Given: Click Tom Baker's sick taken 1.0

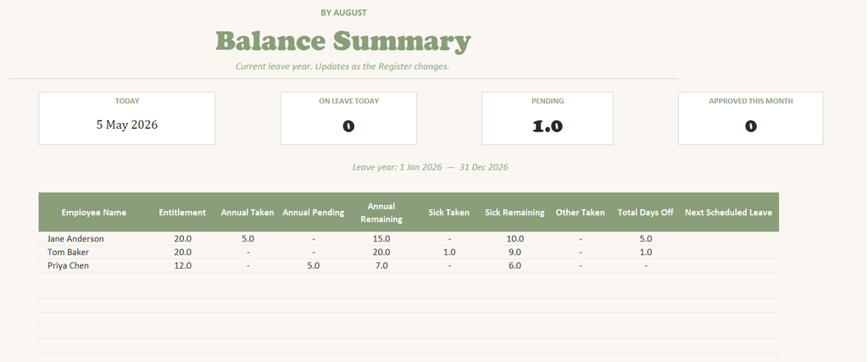Looking at the screenshot, I should coord(449,253).
